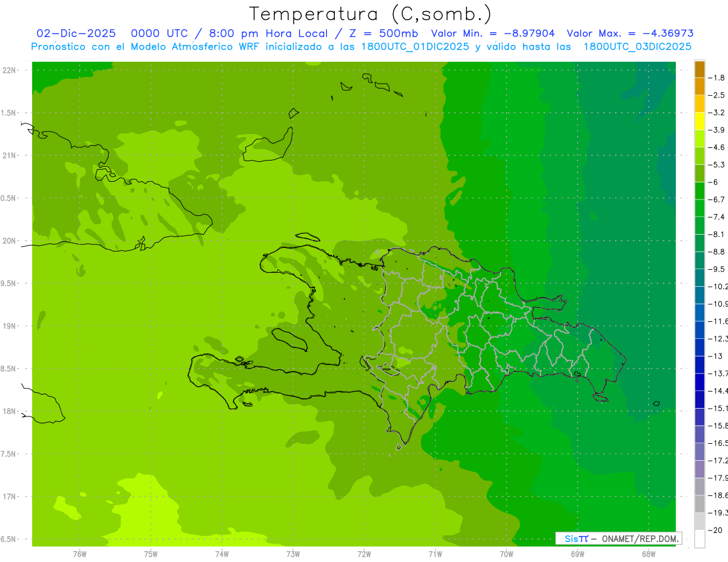The height and width of the screenshot is (562, 728).
Task: Click the title Temperatura (C,somb.)
Action: (x=371, y=14)
